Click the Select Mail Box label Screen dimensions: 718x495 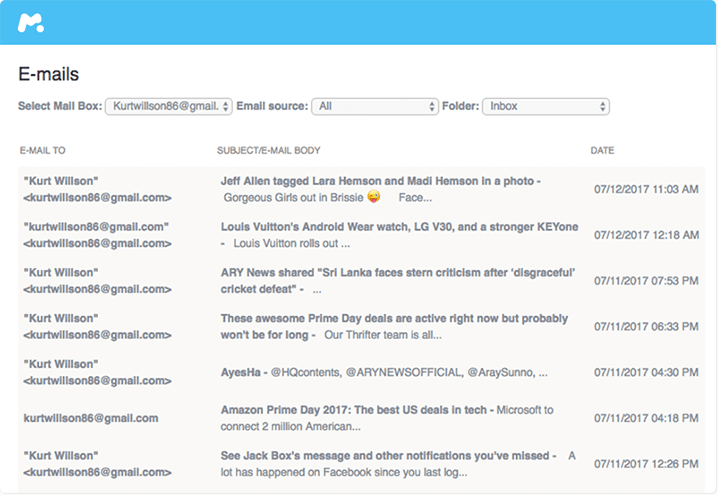pos(60,106)
